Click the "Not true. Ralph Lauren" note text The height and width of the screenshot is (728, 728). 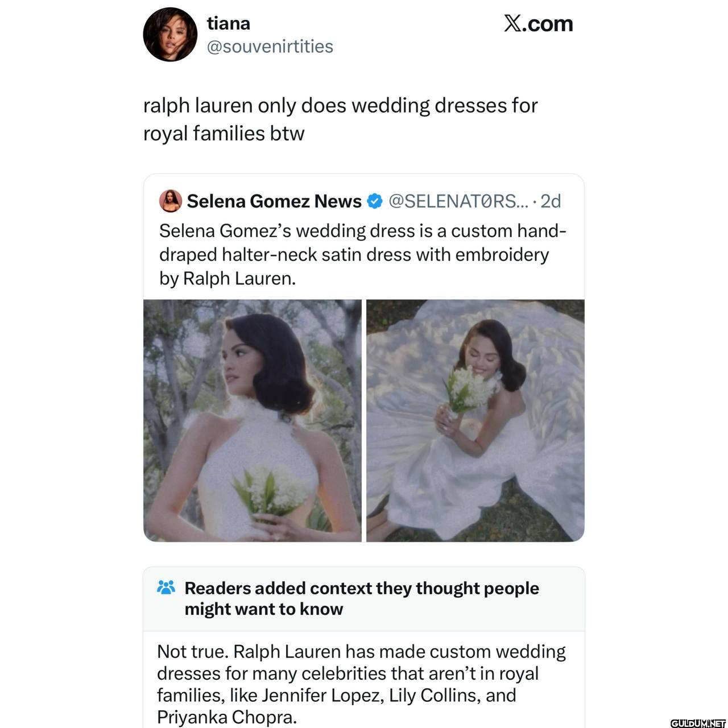coord(361,652)
